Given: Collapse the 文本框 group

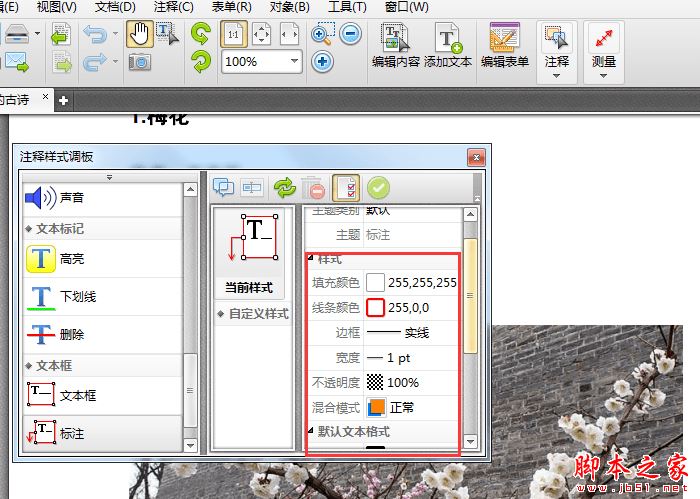Looking at the screenshot, I should click(x=29, y=366).
